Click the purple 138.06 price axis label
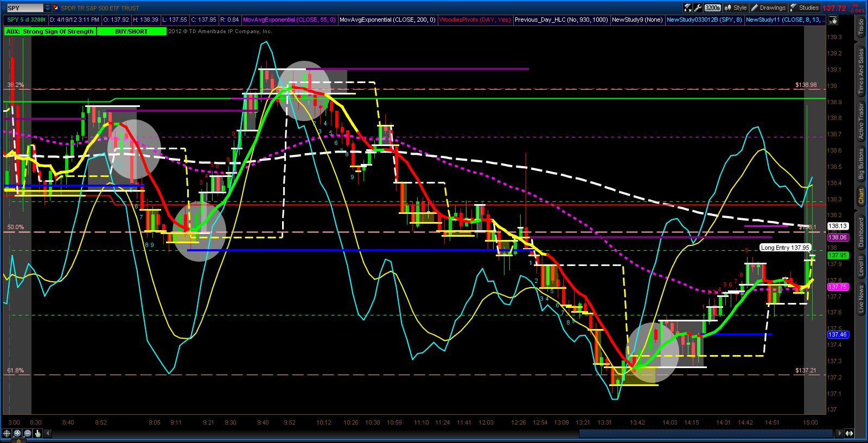This screenshot has width=868, height=443. 838,237
